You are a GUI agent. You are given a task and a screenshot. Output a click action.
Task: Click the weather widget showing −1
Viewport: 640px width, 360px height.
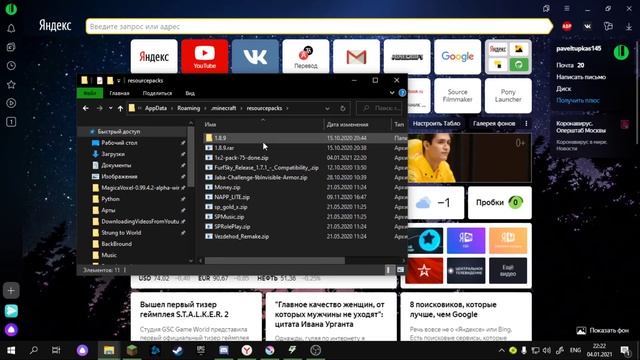coord(436,203)
